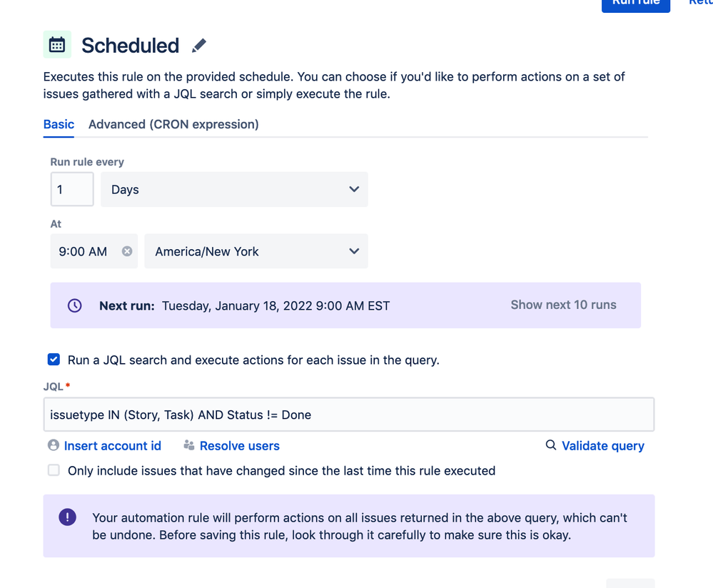Click the pencil edit icon beside Scheduled

click(199, 46)
